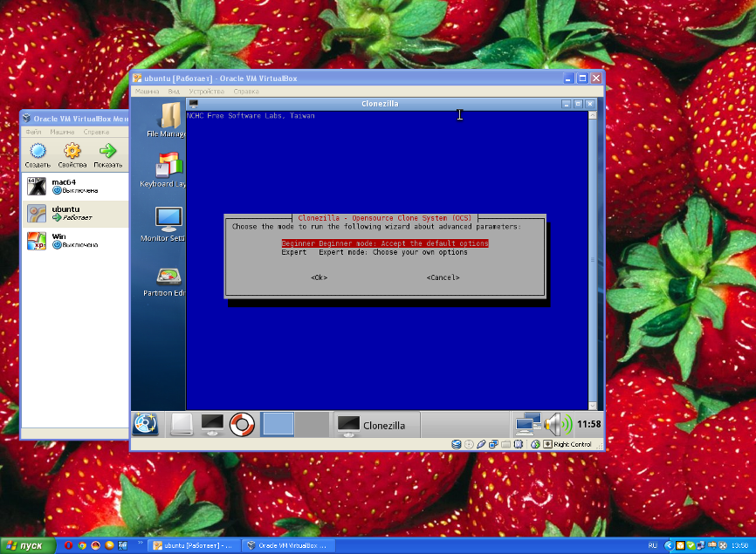Minimize the Clonezilla terminal window
This screenshot has width=756, height=554.
pos(567,104)
